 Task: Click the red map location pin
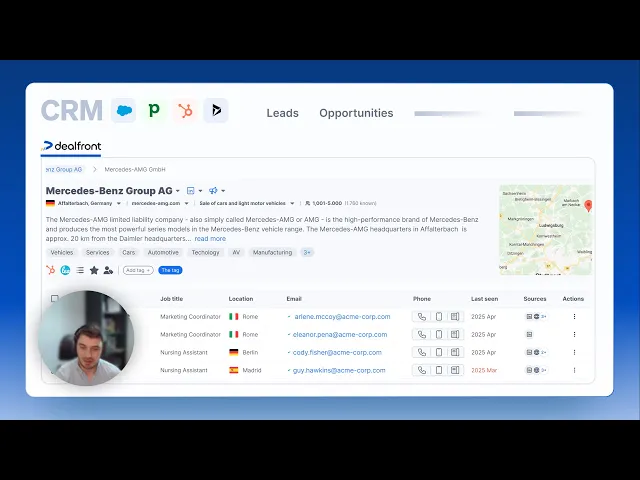[588, 205]
